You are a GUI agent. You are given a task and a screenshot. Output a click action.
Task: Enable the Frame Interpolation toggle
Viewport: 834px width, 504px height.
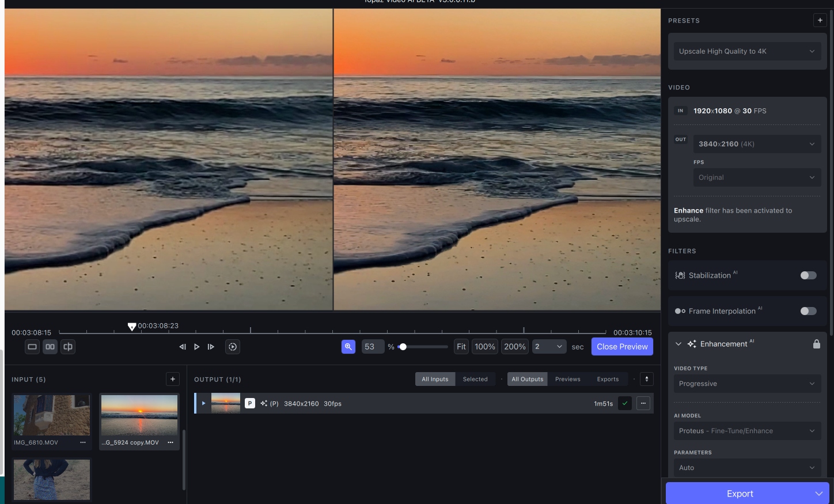click(x=809, y=311)
